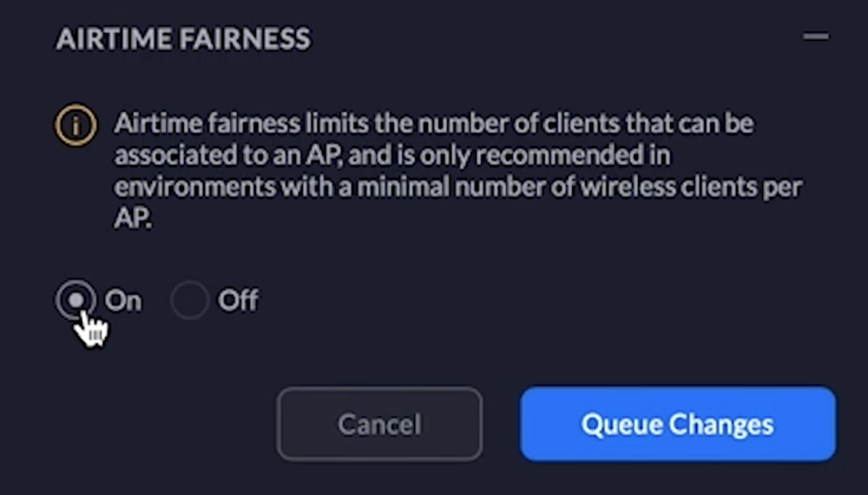
Task: Click the blue Queue Changes button
Action: [677, 424]
